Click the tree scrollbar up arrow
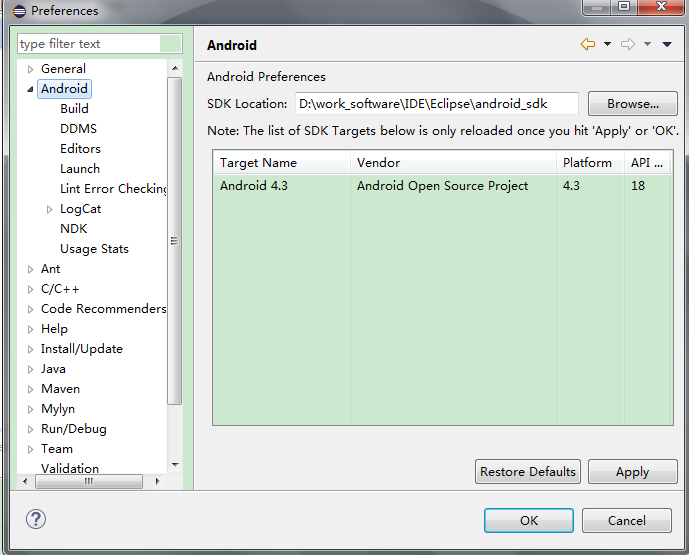The height and width of the screenshot is (555, 689). tap(175, 68)
